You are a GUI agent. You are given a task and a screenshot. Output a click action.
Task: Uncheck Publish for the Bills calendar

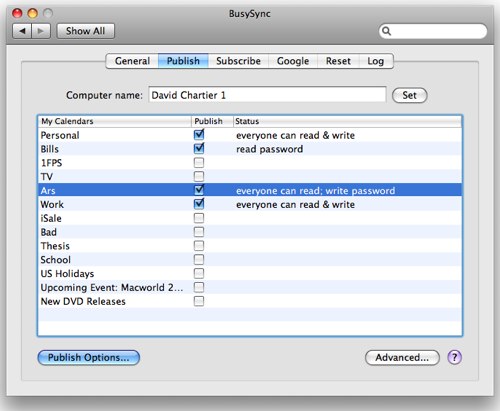(x=199, y=148)
